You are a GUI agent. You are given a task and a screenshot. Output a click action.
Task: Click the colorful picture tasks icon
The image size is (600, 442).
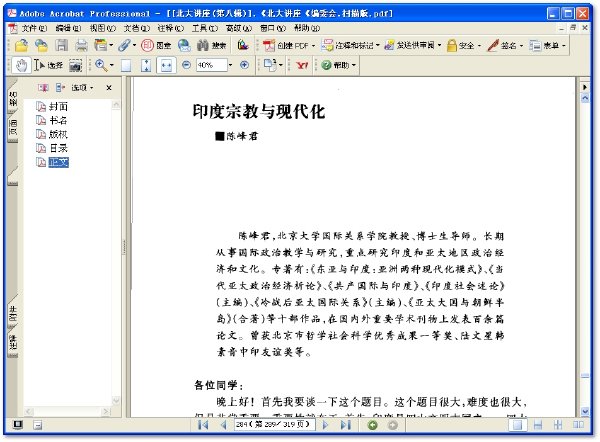pyautogui.click(x=243, y=45)
